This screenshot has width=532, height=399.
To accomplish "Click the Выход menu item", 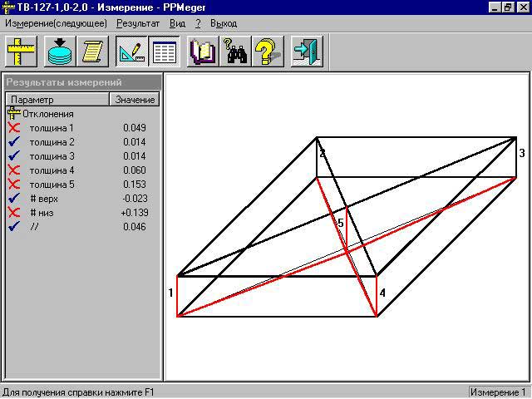I will pos(224,23).
